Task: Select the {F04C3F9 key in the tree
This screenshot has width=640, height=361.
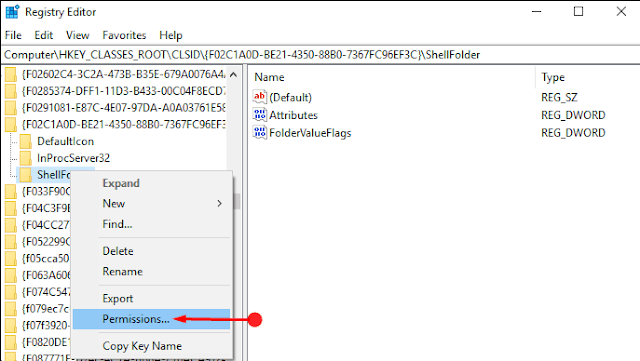Action: (46, 208)
